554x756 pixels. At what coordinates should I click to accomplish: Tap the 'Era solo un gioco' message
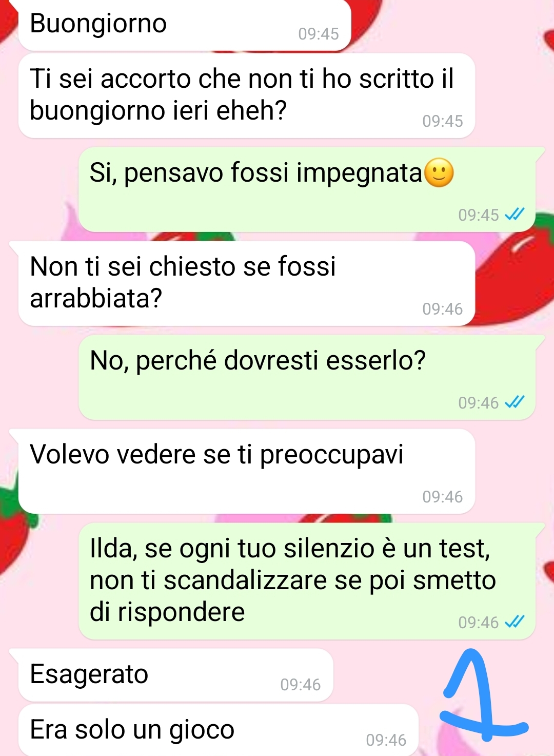click(x=219, y=730)
